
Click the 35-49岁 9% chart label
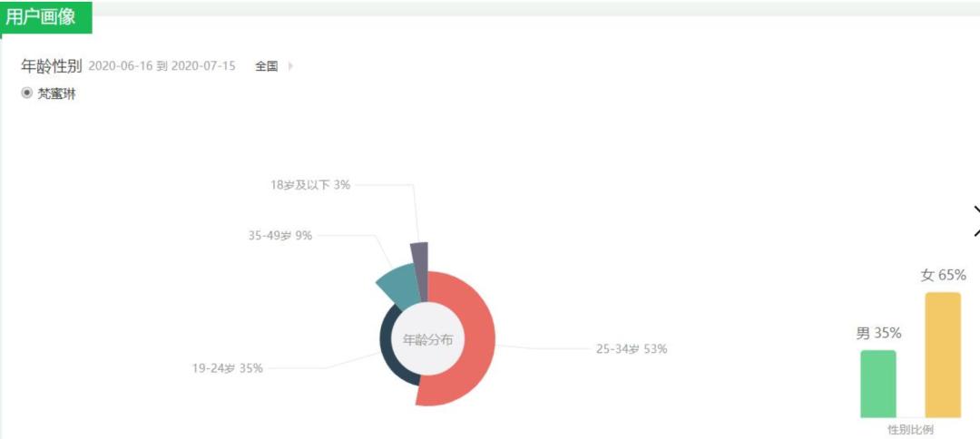pos(280,236)
